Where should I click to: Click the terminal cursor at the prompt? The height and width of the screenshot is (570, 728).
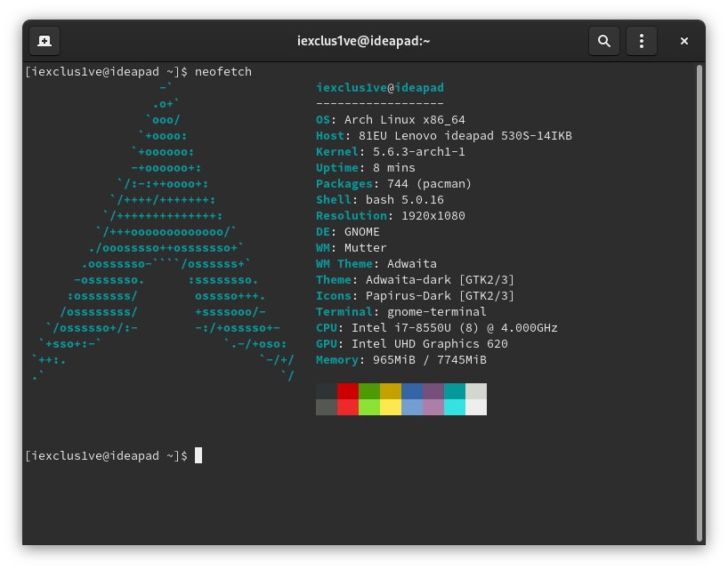198,455
